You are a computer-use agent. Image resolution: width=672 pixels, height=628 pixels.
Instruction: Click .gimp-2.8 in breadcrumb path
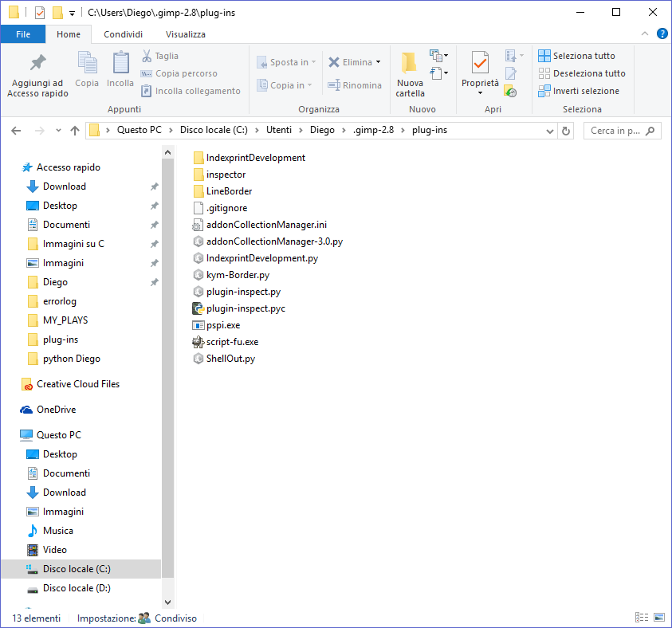(373, 130)
